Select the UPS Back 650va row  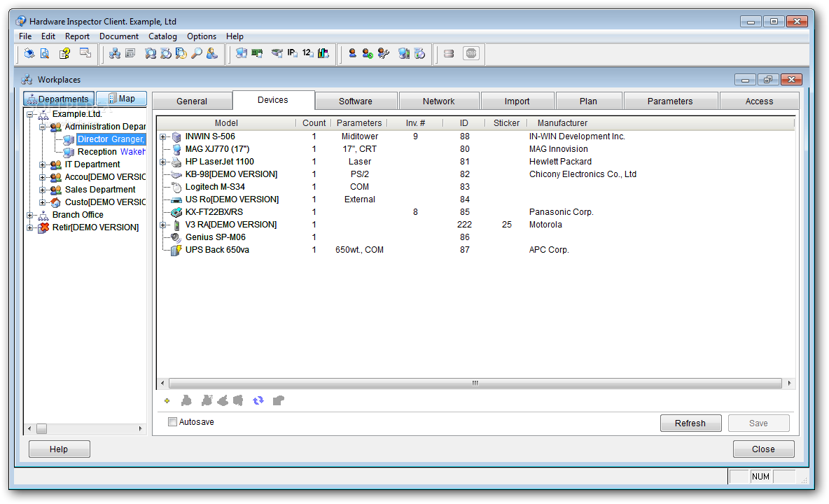(x=217, y=250)
